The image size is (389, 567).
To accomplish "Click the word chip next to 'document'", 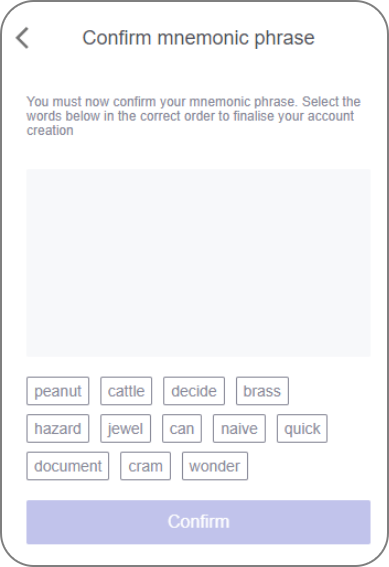I will point(145,466).
